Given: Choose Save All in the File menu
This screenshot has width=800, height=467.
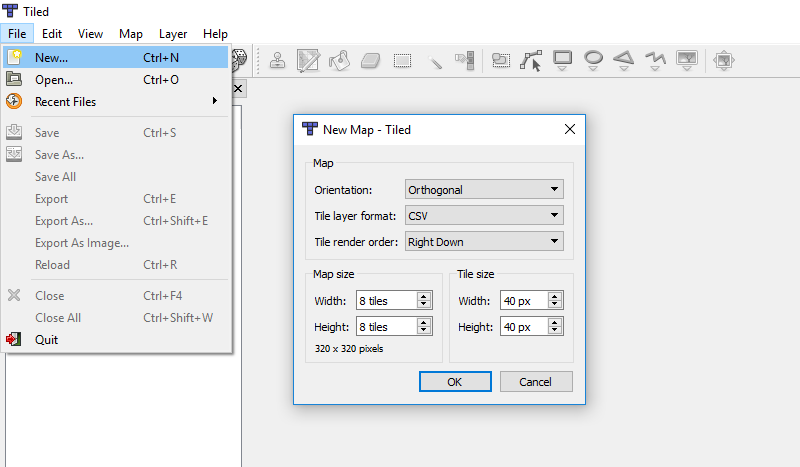Looking at the screenshot, I should pyautogui.click(x=116, y=177).
